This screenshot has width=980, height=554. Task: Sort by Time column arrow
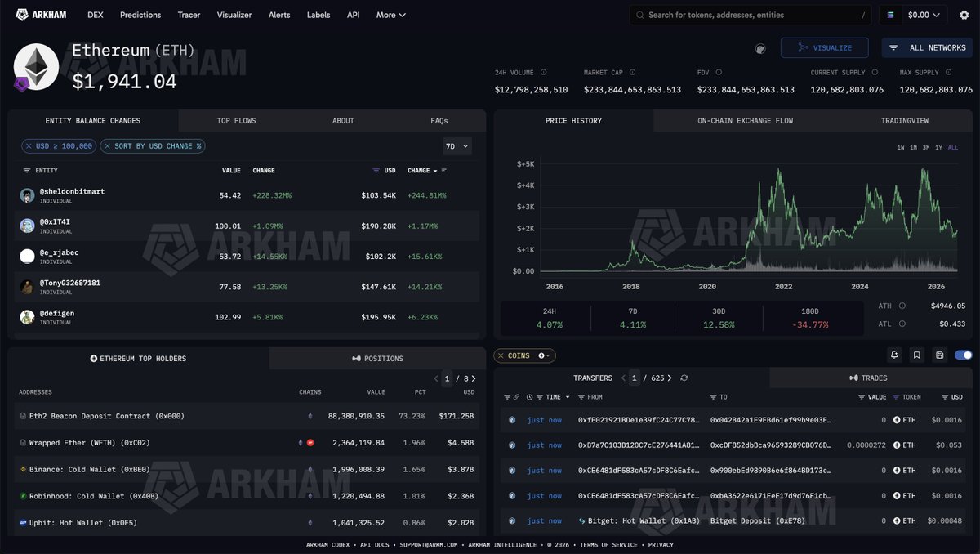point(568,397)
